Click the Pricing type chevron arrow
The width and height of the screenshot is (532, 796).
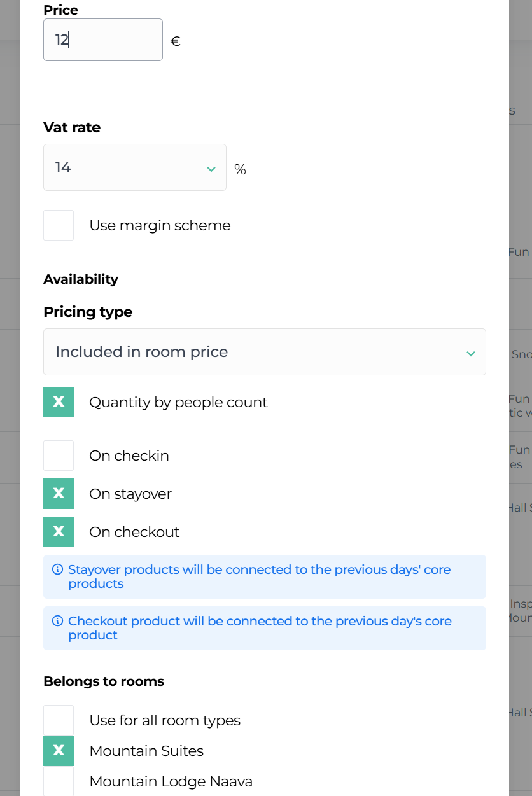click(470, 353)
